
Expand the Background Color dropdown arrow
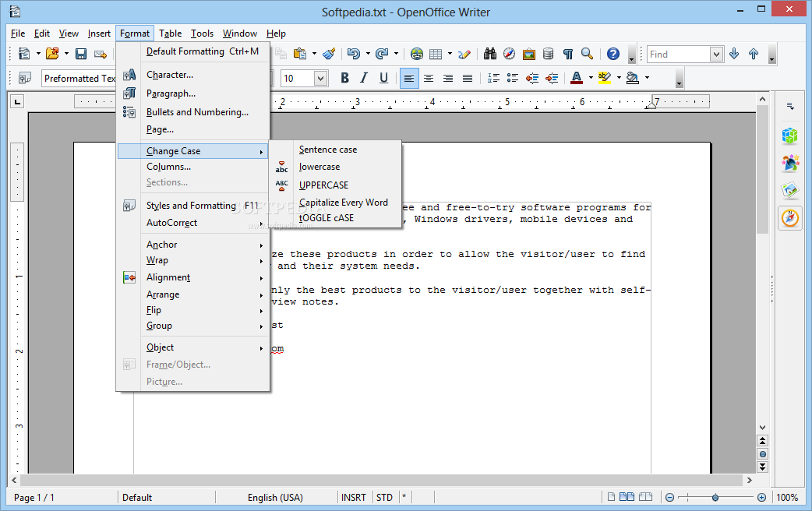pyautogui.click(x=647, y=78)
